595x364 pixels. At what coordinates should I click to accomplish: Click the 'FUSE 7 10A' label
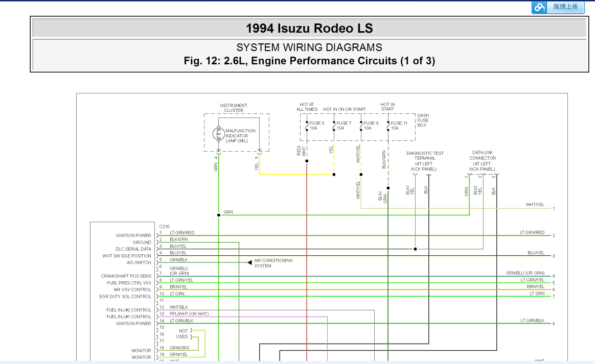344,126
